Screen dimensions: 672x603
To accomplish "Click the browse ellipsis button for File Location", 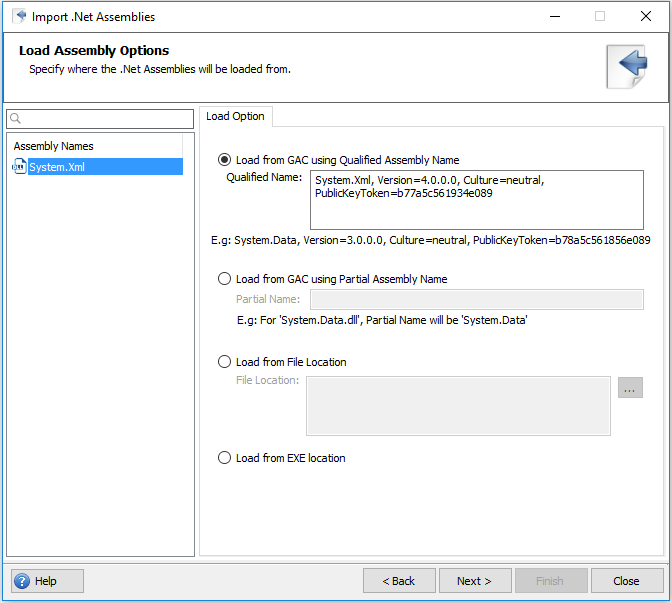I will point(630,388).
